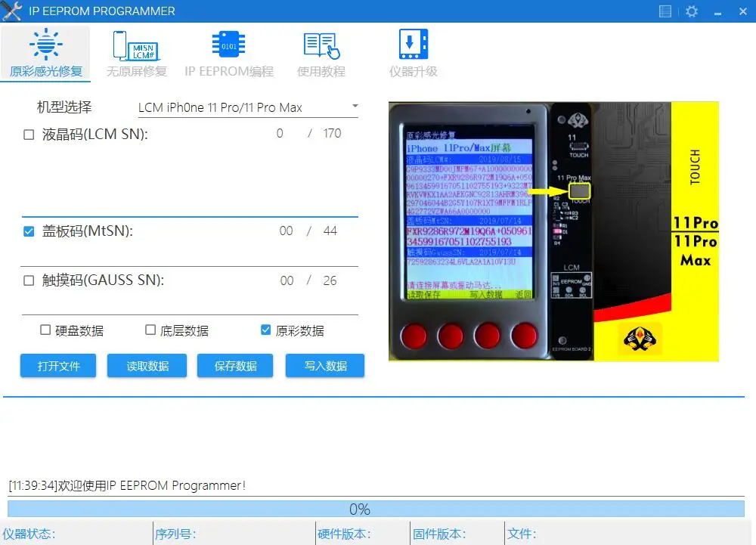
Task: Click the 读取数据 button
Action: (x=147, y=366)
